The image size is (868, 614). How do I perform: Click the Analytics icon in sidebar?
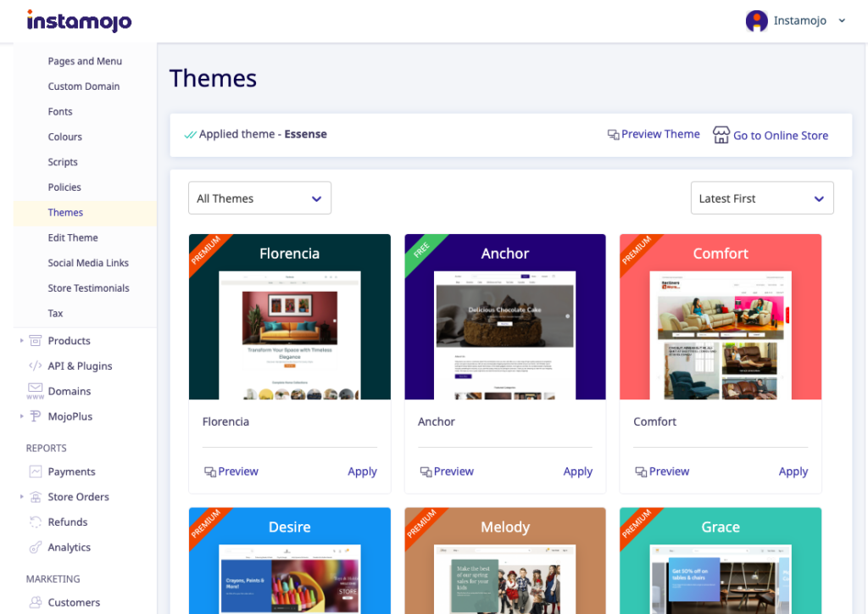(36, 548)
